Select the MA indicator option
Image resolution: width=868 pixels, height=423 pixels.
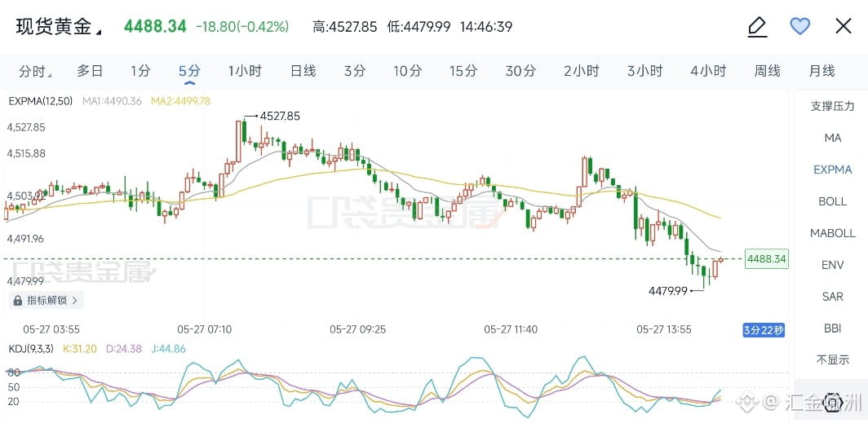point(833,138)
